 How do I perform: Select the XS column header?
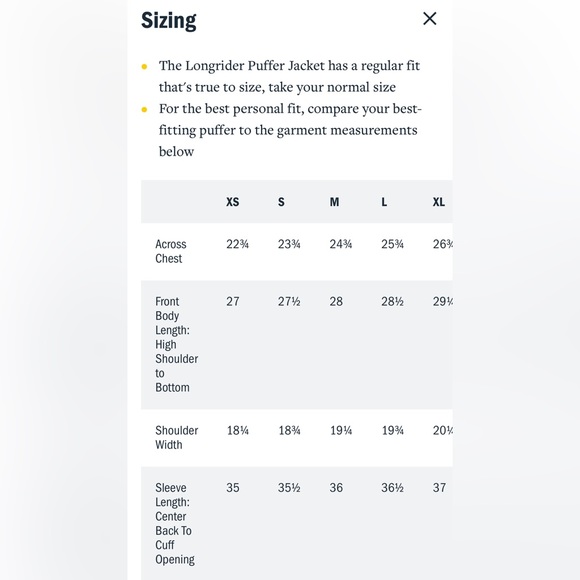pyautogui.click(x=233, y=202)
